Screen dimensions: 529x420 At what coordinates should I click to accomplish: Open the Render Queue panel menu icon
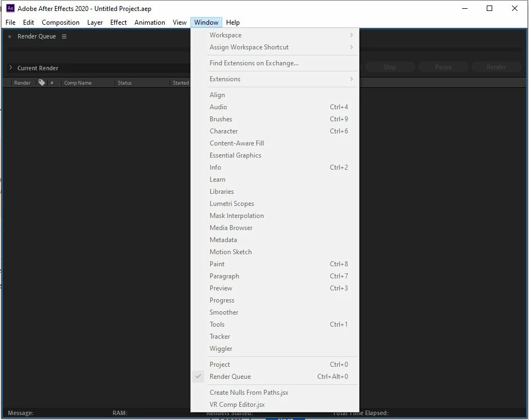(x=64, y=36)
